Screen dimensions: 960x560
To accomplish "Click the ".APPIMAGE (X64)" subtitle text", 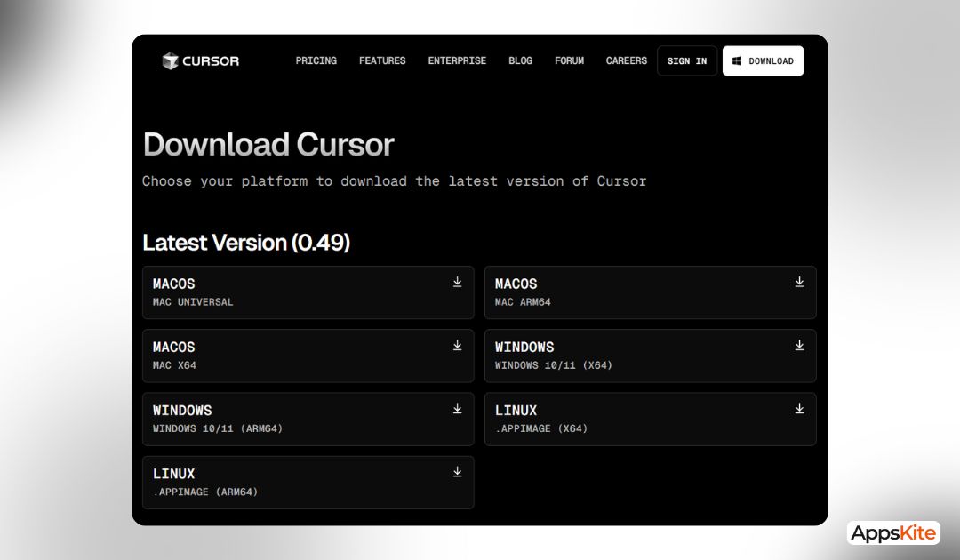I will (541, 428).
